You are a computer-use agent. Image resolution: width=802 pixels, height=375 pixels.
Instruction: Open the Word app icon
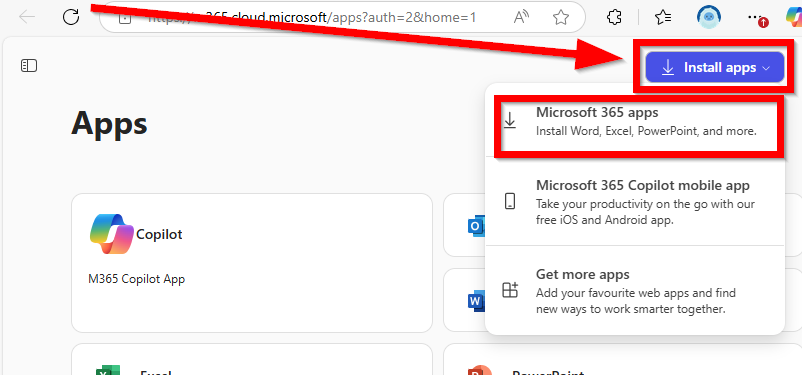(x=476, y=302)
